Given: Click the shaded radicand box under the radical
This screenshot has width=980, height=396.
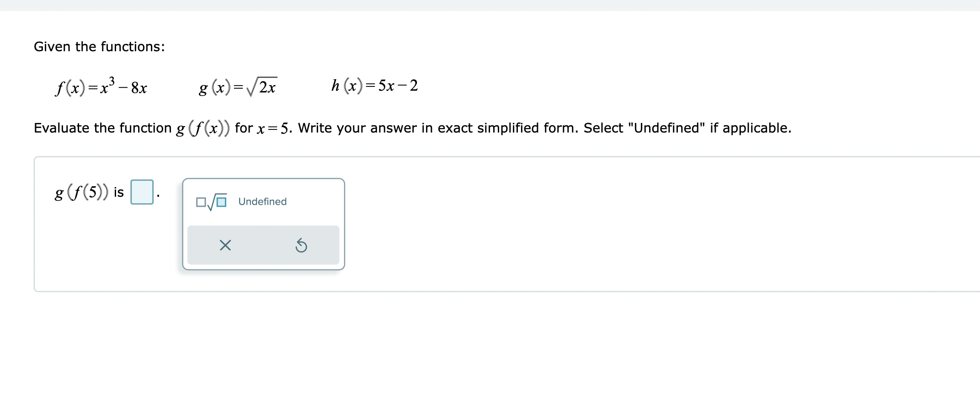Looking at the screenshot, I should click(x=221, y=202).
